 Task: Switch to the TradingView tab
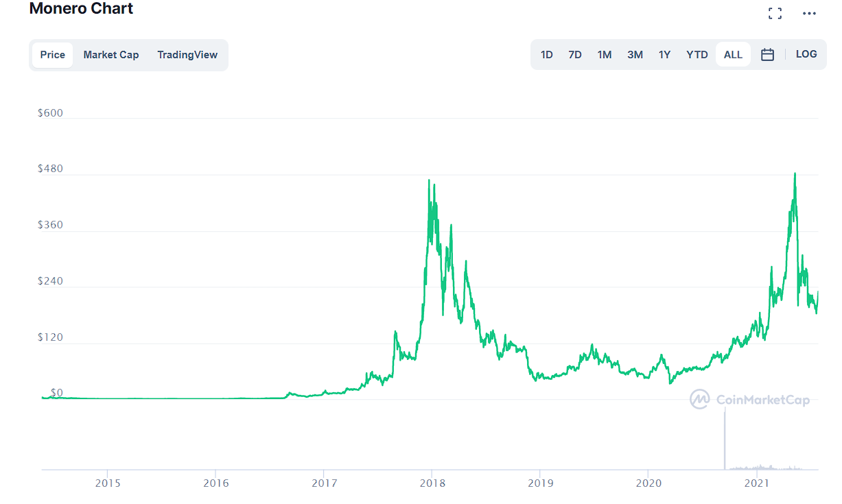coord(187,55)
